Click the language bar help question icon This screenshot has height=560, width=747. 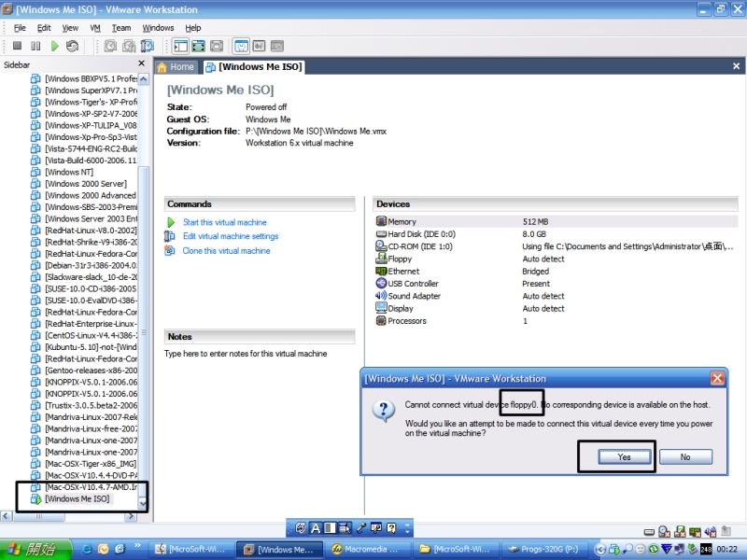pyautogui.click(x=391, y=528)
